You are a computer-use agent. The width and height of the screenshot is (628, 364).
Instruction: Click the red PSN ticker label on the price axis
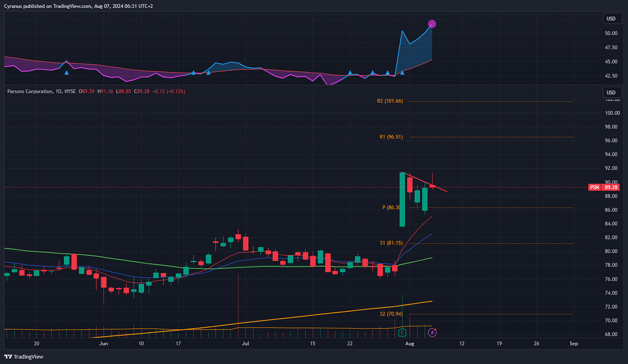pyautogui.click(x=595, y=187)
